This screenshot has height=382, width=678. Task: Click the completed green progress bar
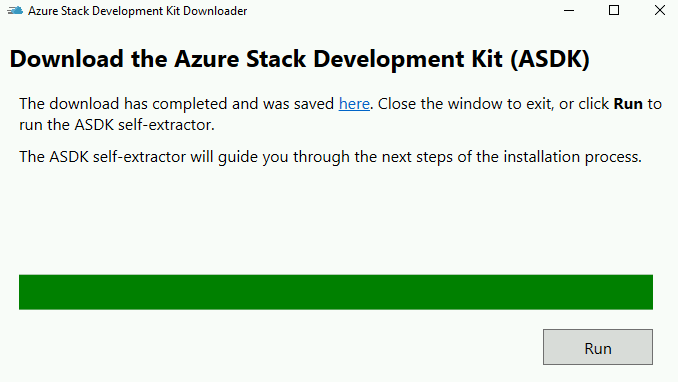336,292
